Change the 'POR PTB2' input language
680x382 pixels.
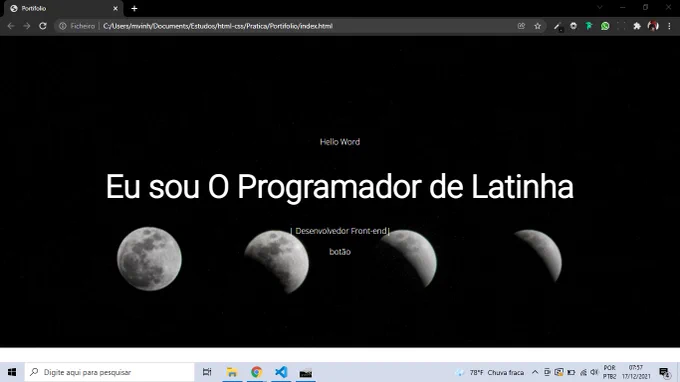(x=609, y=372)
